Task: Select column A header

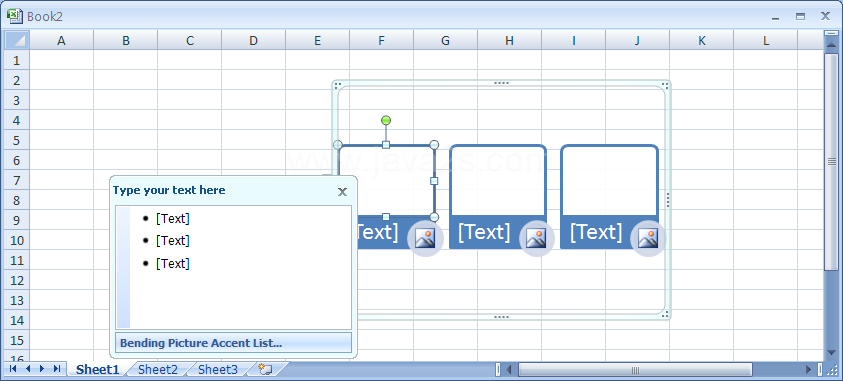Action: click(61, 40)
